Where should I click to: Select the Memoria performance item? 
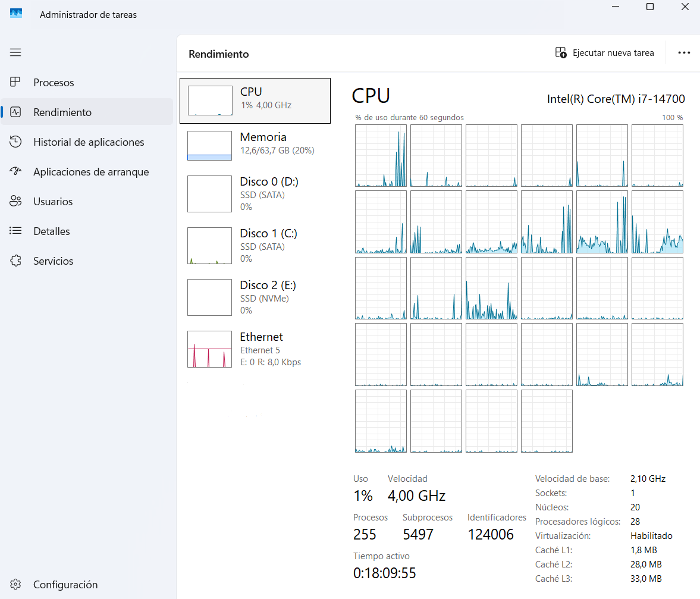pyautogui.click(x=255, y=146)
